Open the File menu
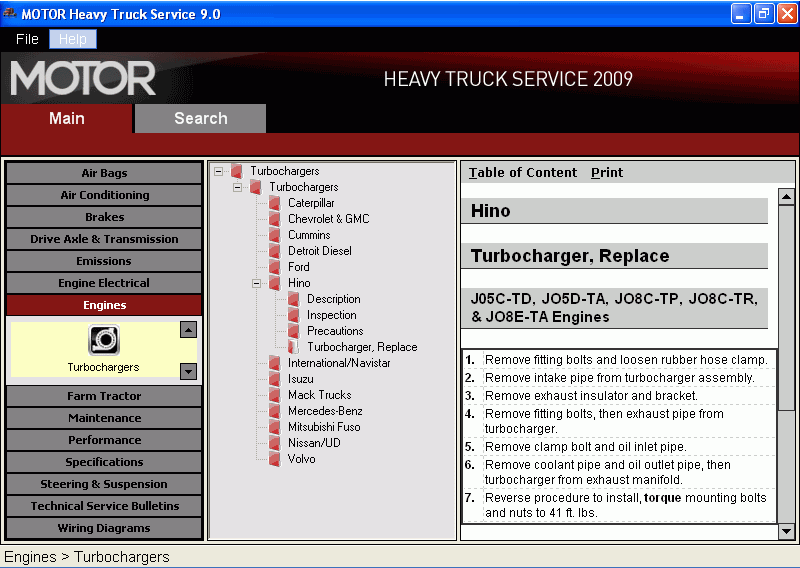 point(27,39)
